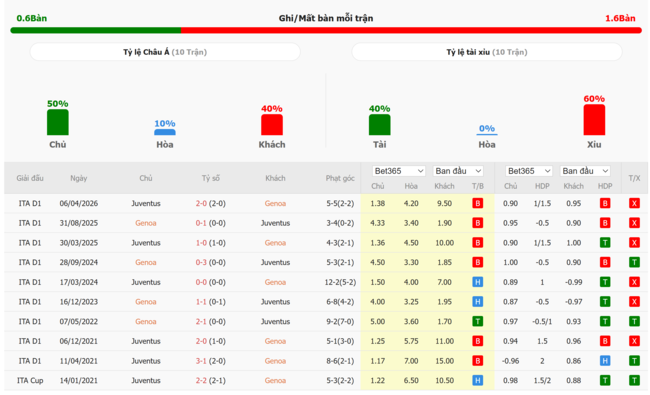The height and width of the screenshot is (395, 650).
Task: Click the goals per match progress bar
Action: 326,30
